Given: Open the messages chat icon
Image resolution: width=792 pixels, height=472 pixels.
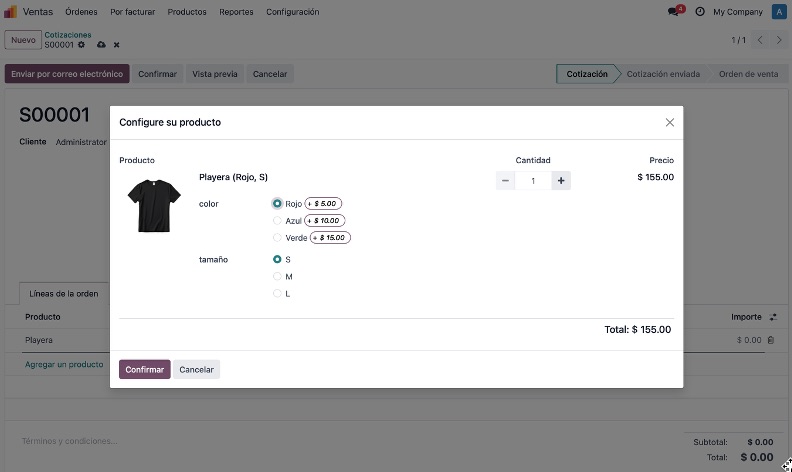Looking at the screenshot, I should (x=673, y=12).
